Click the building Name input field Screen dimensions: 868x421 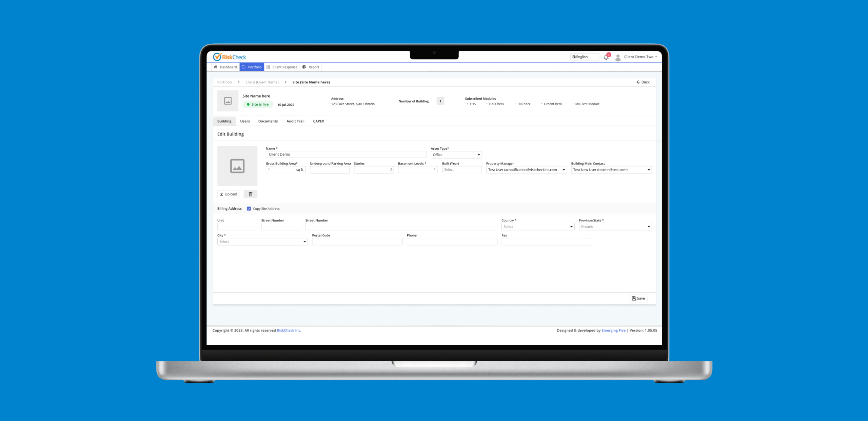(x=346, y=154)
